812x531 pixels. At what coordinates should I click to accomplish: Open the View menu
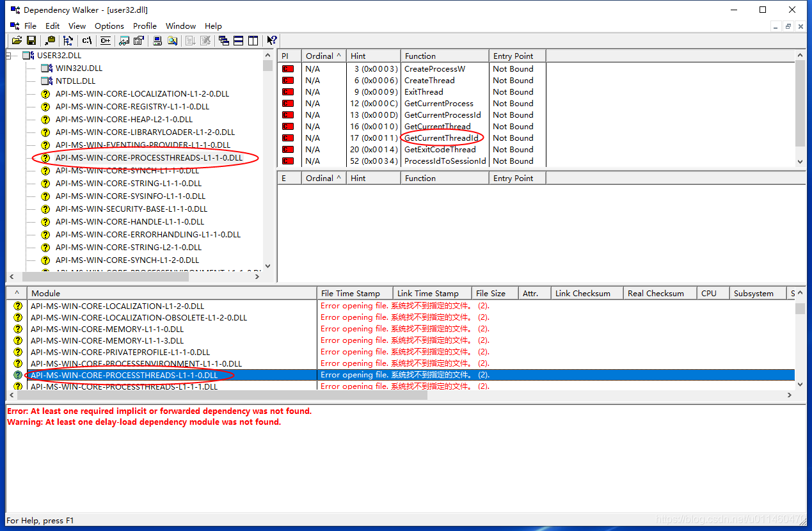[77, 26]
